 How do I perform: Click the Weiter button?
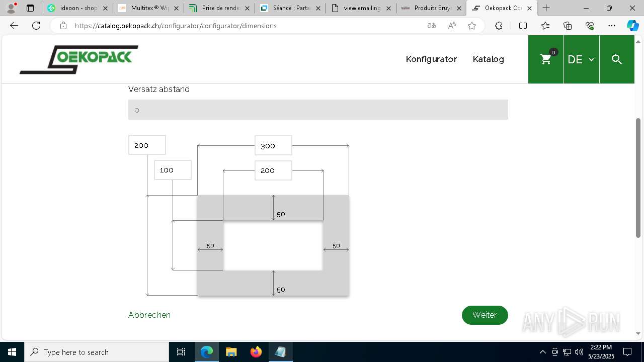point(485,315)
